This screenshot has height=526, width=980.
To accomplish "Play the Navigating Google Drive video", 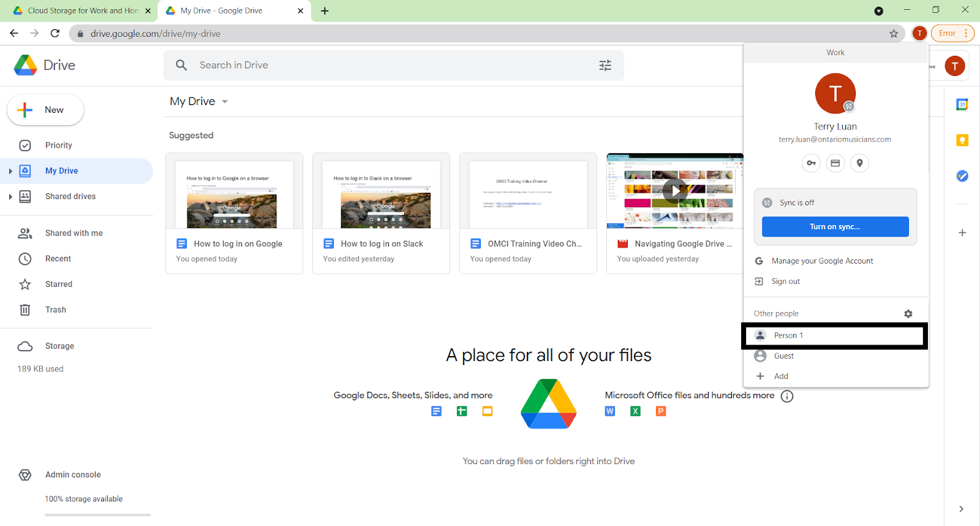I will pos(674,191).
